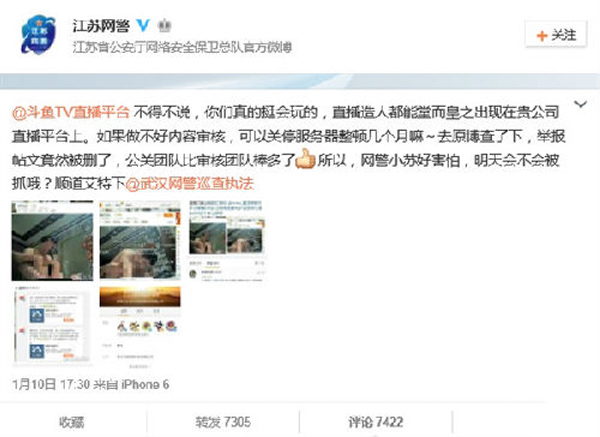Click the blue verified V badge
The height and width of the screenshot is (437, 600).
tap(143, 25)
